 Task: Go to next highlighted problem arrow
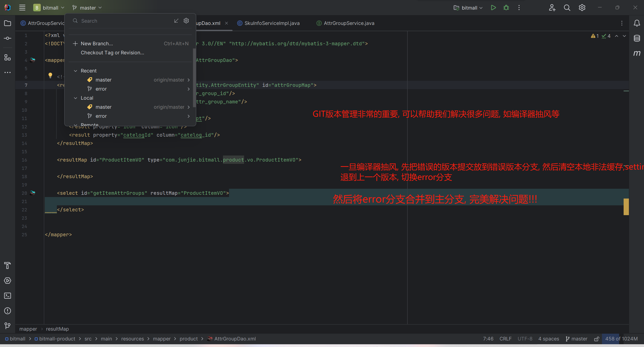pos(624,36)
